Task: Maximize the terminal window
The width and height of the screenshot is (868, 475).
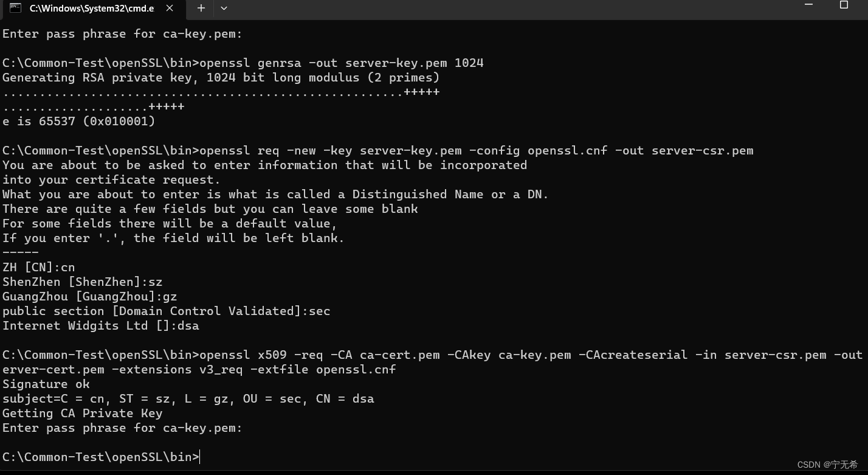Action: (x=844, y=5)
